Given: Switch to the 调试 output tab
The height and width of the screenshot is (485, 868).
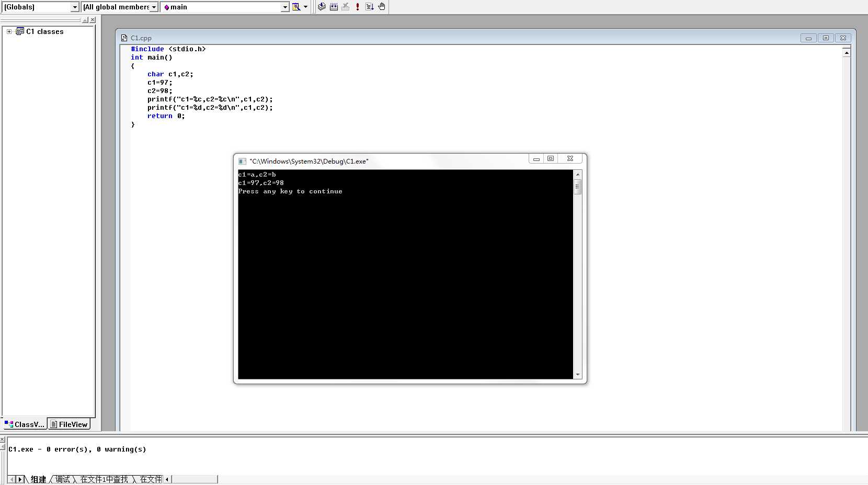Looking at the screenshot, I should point(62,479).
